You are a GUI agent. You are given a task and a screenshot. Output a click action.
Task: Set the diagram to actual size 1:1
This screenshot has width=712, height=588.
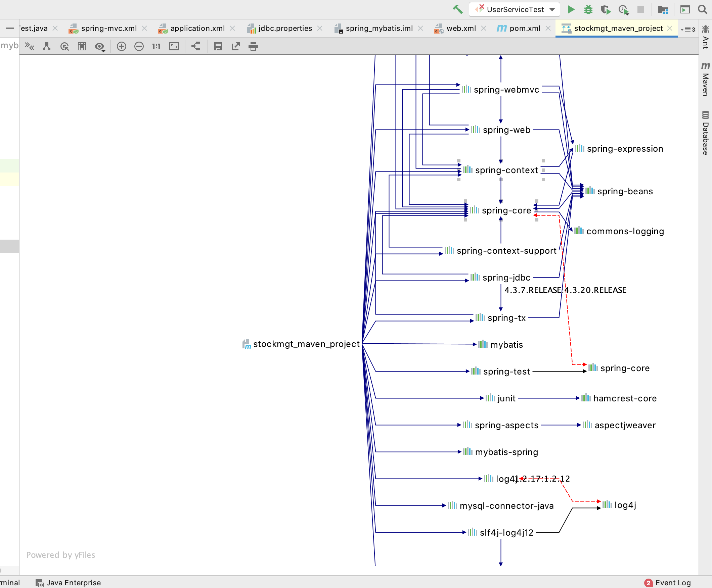tap(156, 46)
